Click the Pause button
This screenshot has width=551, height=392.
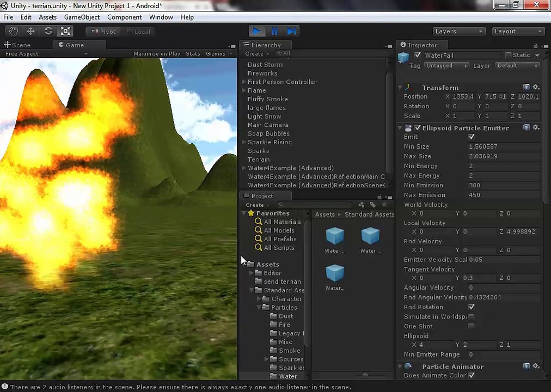pos(274,31)
